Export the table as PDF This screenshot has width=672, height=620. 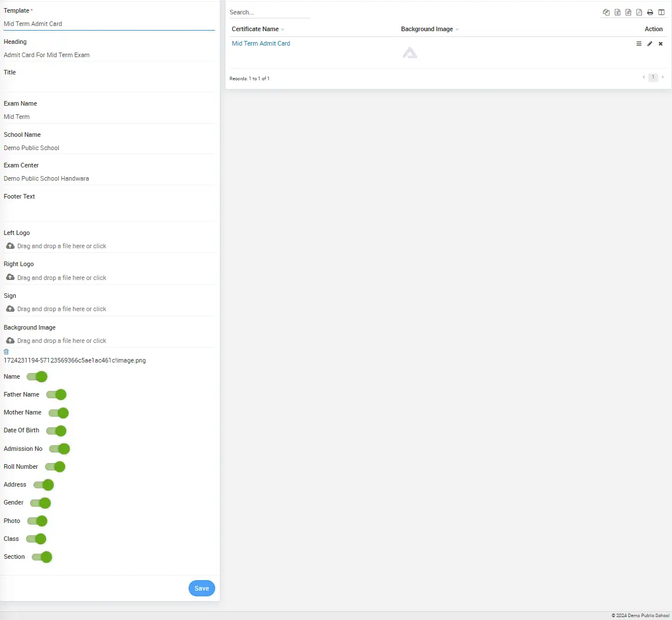tap(639, 12)
